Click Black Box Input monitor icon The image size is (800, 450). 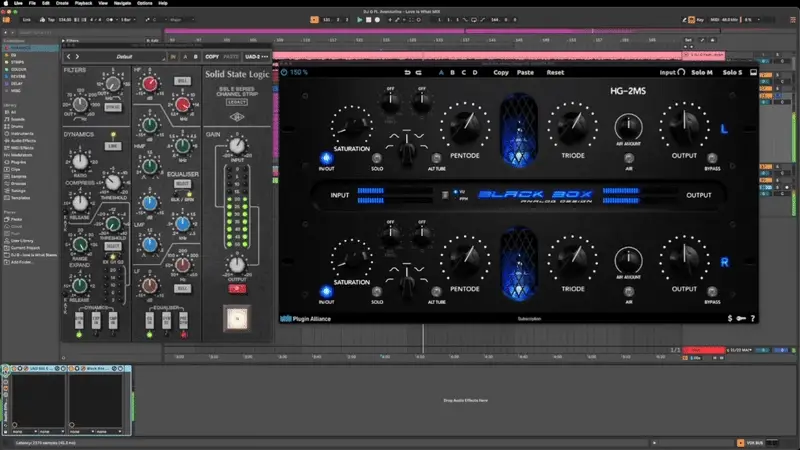pyautogui.click(x=681, y=72)
